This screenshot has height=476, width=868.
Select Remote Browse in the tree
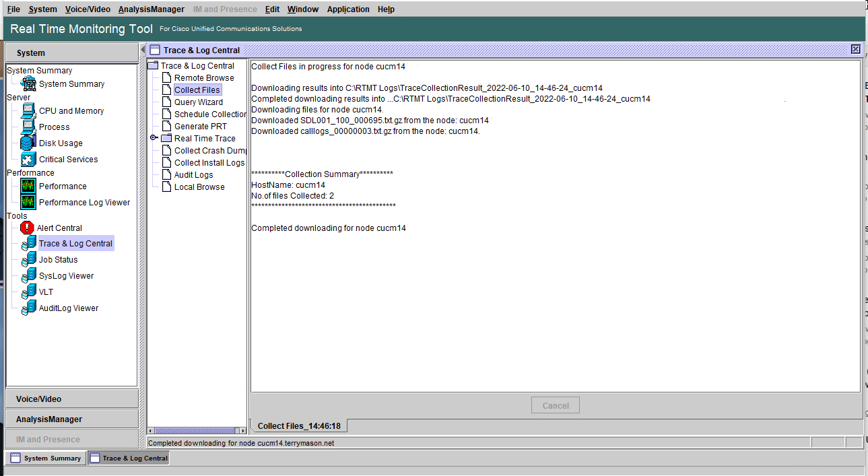click(x=204, y=78)
